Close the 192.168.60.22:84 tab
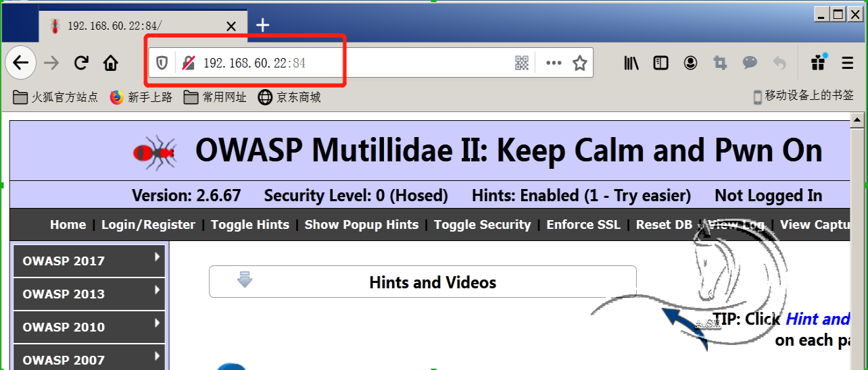The width and height of the screenshot is (868, 370). pyautogui.click(x=231, y=26)
